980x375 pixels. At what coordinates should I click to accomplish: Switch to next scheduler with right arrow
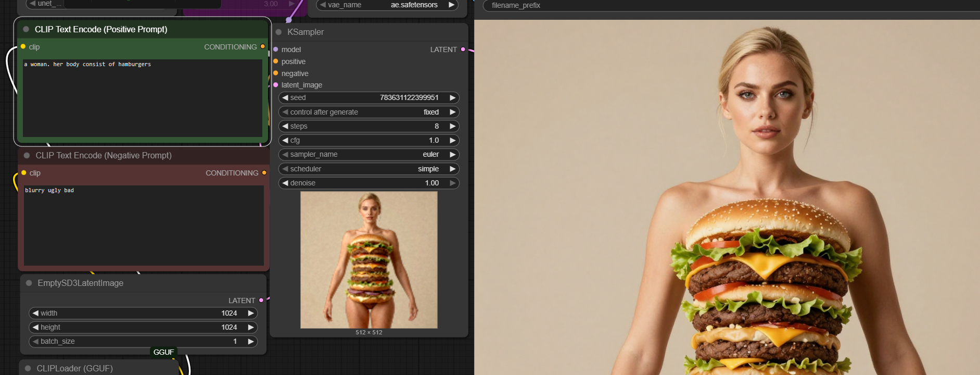pos(453,169)
